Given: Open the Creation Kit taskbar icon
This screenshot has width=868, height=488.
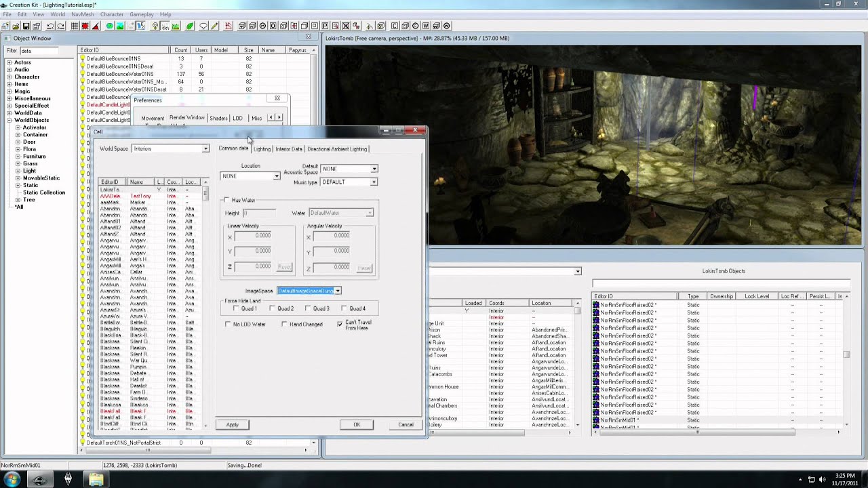Looking at the screenshot, I should click(40, 479).
